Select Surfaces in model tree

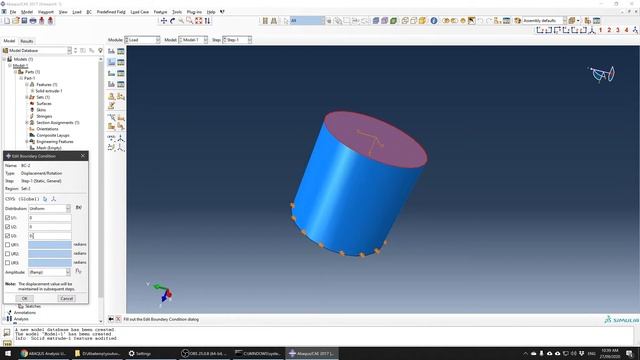click(x=44, y=103)
